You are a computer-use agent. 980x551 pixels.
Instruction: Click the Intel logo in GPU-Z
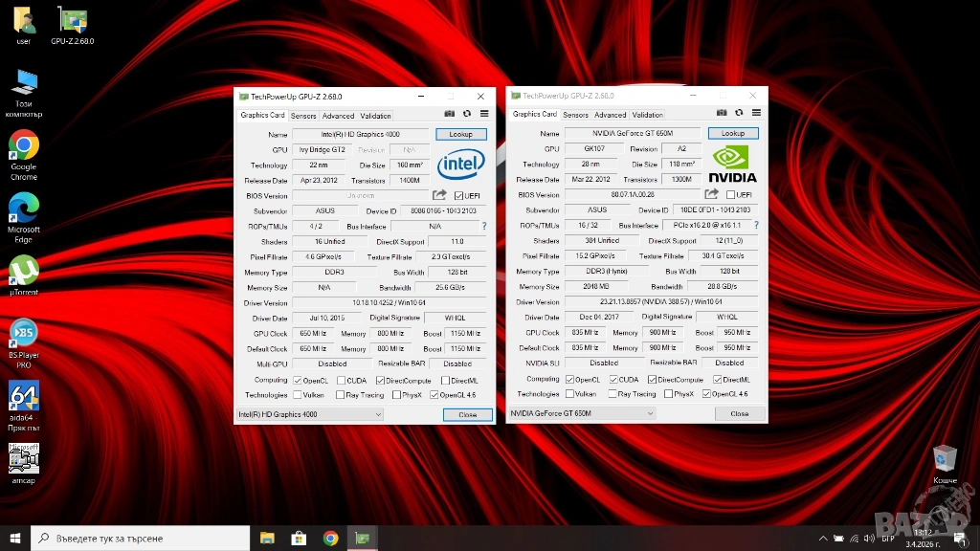coord(460,165)
